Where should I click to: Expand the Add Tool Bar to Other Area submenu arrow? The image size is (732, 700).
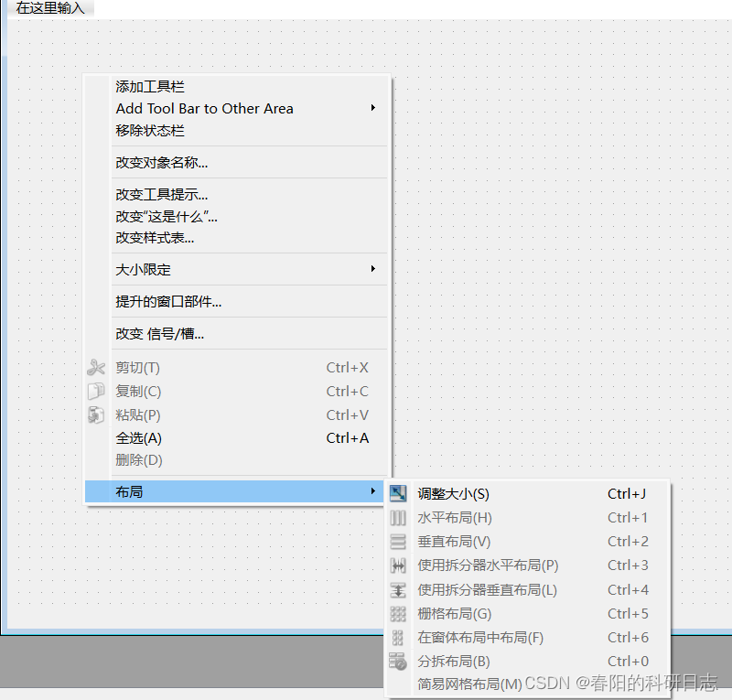(x=373, y=108)
